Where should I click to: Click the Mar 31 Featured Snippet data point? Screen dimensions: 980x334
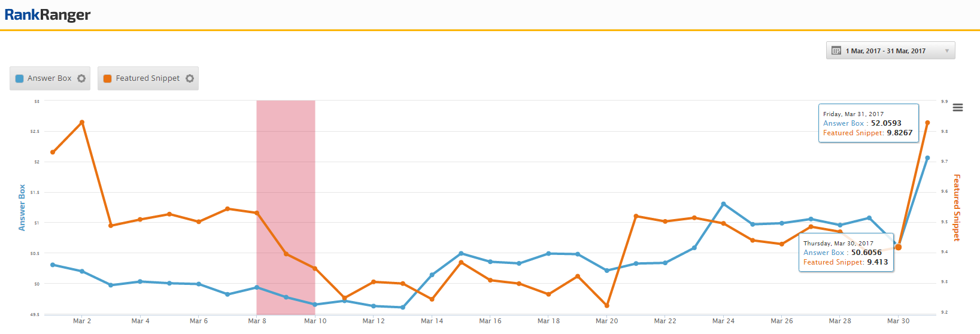(x=927, y=123)
